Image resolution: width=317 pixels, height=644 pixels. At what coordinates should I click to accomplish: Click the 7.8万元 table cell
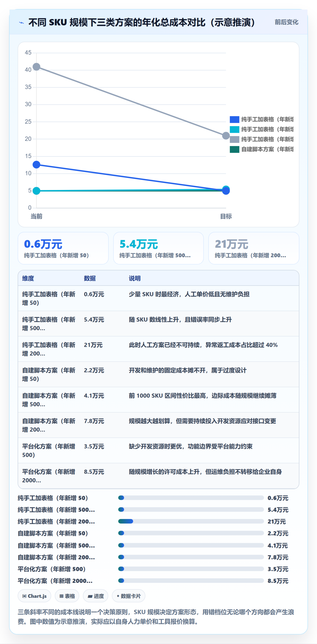pos(94,421)
